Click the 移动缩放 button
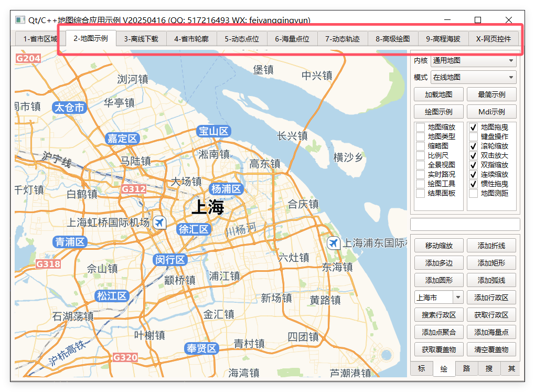The width and height of the screenshot is (535, 392). tap(439, 246)
